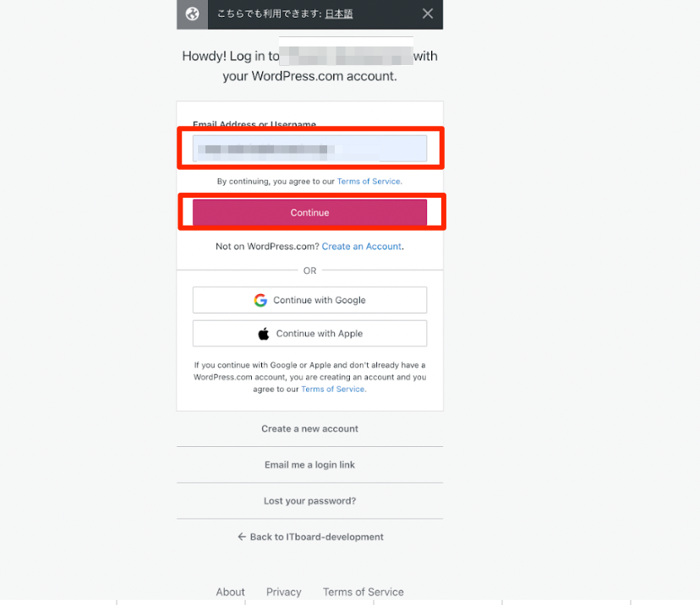Open the Create an Account link
Viewport: 700px width, 605px height.
pyautogui.click(x=362, y=246)
